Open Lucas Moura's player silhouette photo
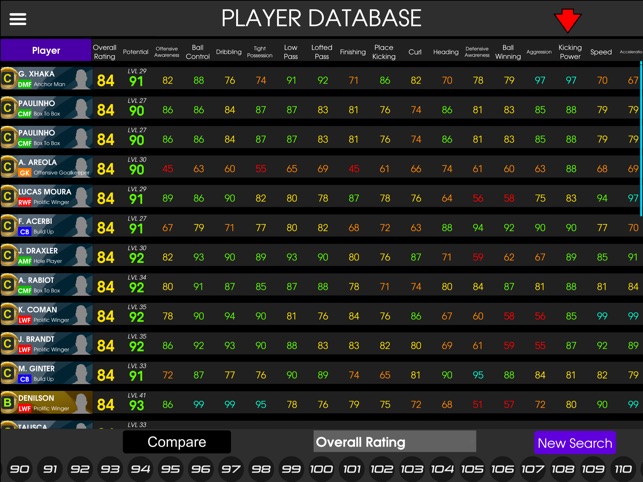 81,196
